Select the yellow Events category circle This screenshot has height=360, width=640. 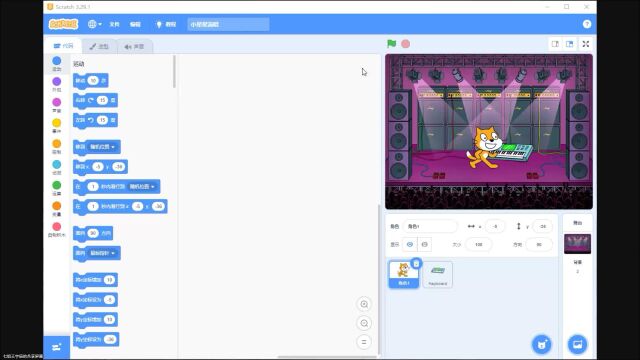pos(57,123)
